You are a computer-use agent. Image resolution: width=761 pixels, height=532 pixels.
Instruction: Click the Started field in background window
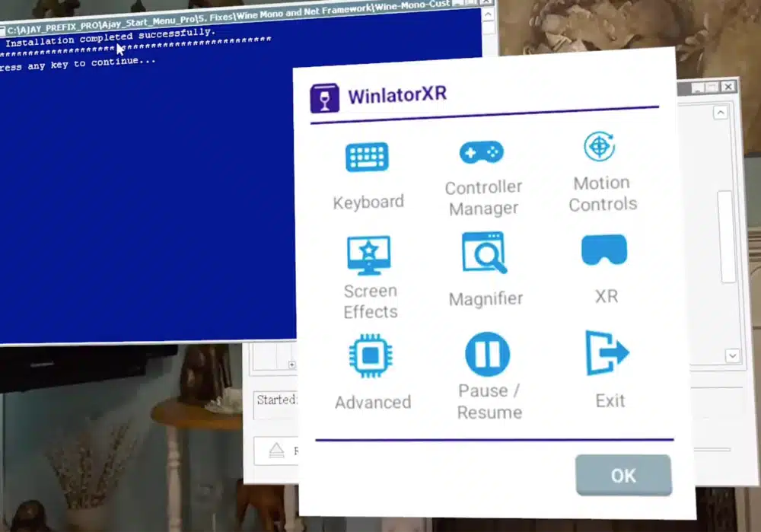coord(275,404)
